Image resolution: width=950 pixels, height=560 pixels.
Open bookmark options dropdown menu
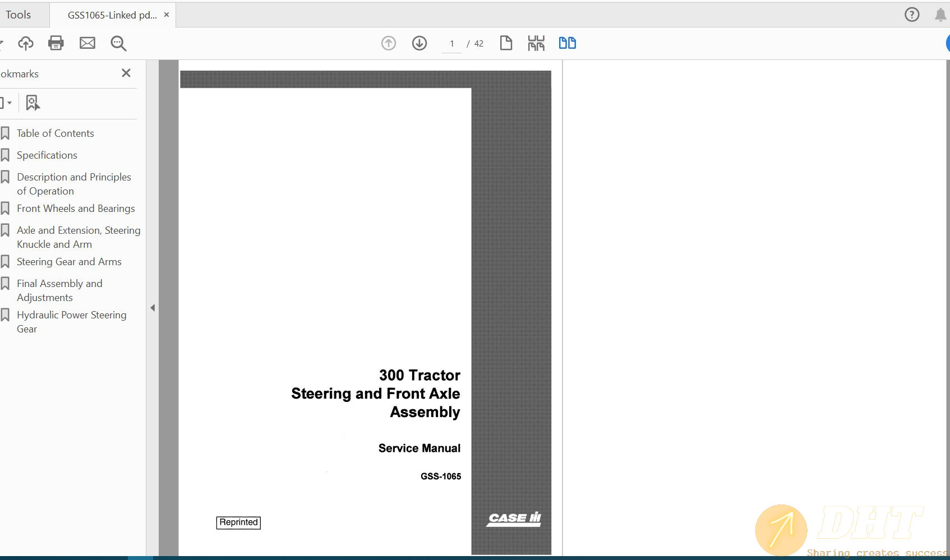6,103
